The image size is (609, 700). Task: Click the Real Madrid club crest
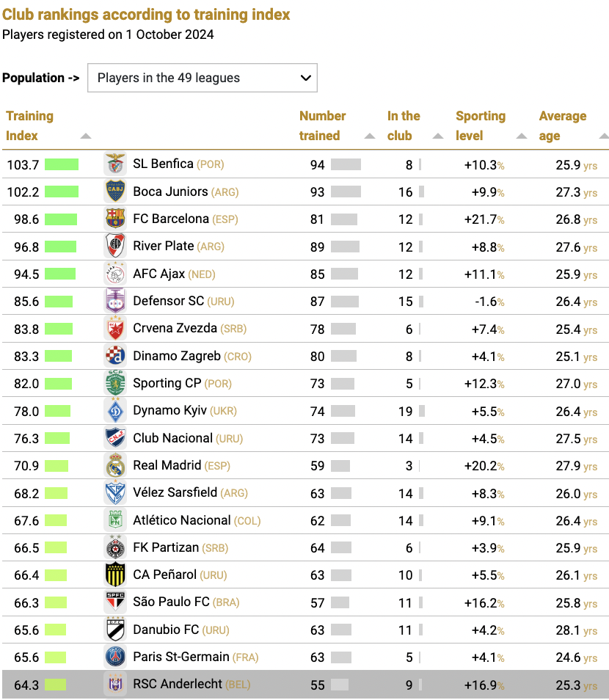[x=114, y=465]
